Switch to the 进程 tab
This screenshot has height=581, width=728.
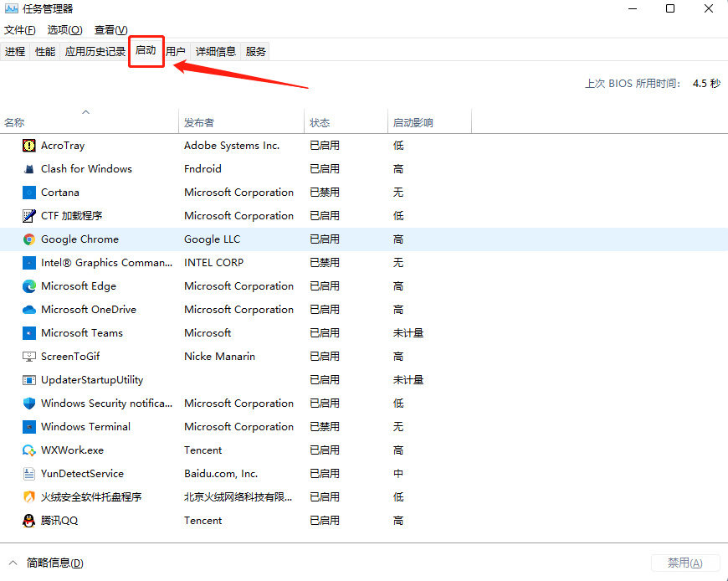tap(15, 51)
